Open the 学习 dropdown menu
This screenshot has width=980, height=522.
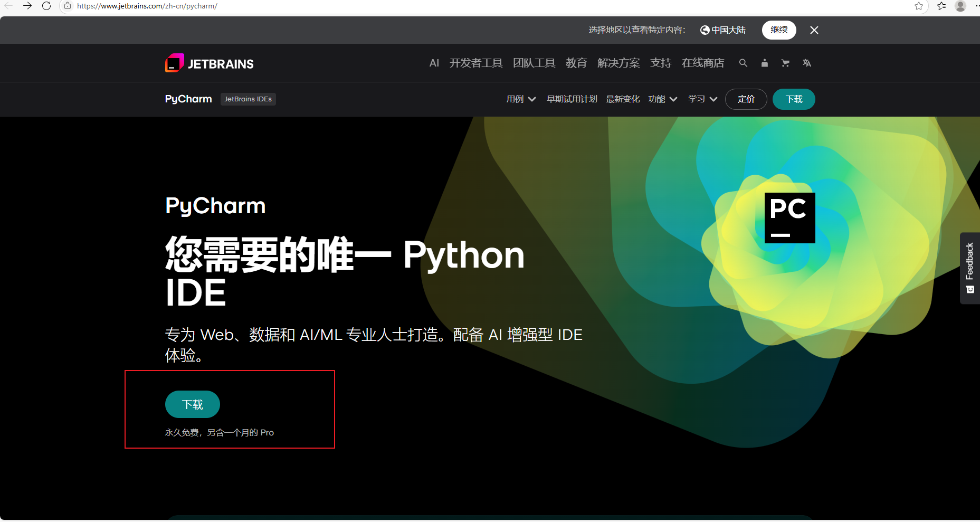702,99
